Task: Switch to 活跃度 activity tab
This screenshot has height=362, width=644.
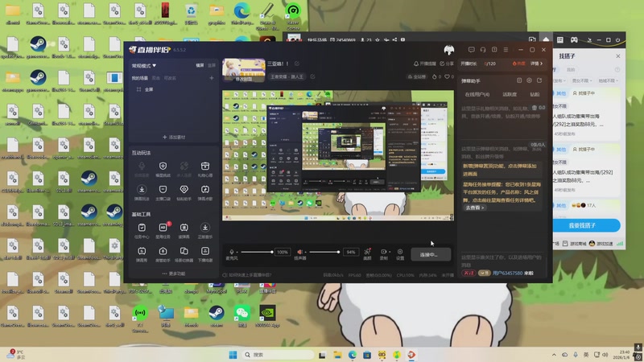Action: tap(510, 94)
